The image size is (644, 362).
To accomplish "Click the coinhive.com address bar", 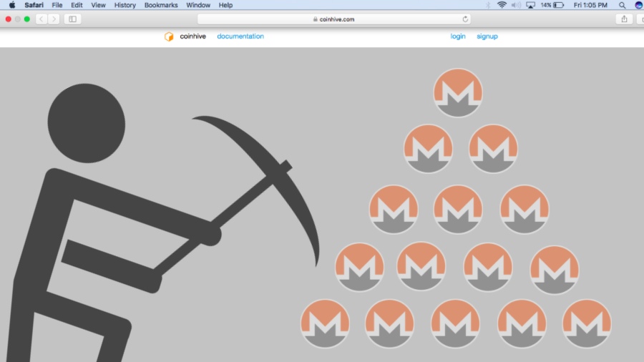I will tap(333, 19).
